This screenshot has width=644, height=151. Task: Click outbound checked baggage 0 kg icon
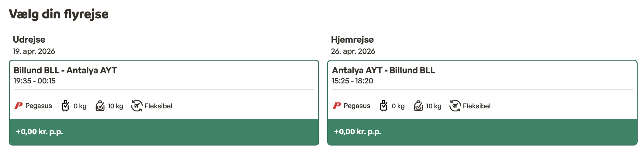(x=65, y=106)
